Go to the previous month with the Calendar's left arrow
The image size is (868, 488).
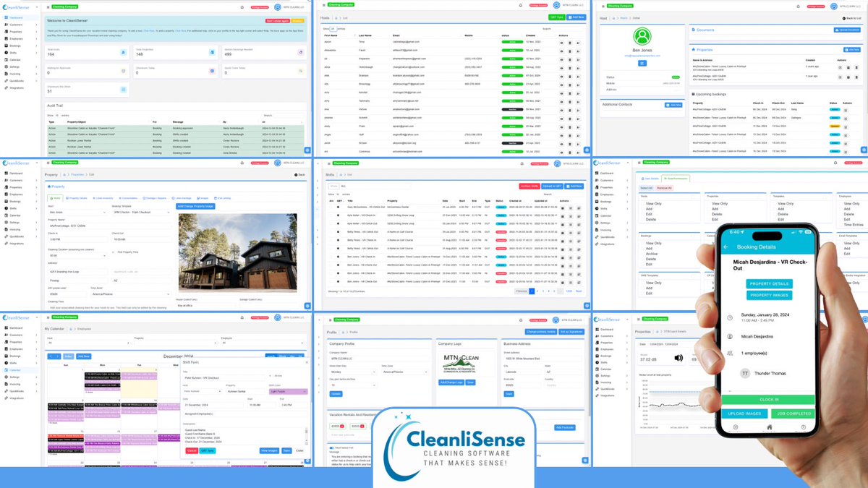(51, 356)
